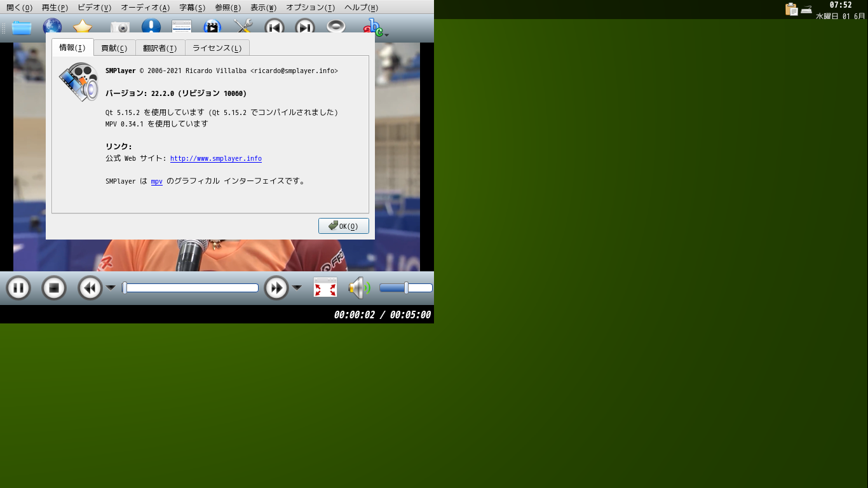The width and height of the screenshot is (868, 488).
Task: Click the video seek bar
Action: (x=190, y=288)
